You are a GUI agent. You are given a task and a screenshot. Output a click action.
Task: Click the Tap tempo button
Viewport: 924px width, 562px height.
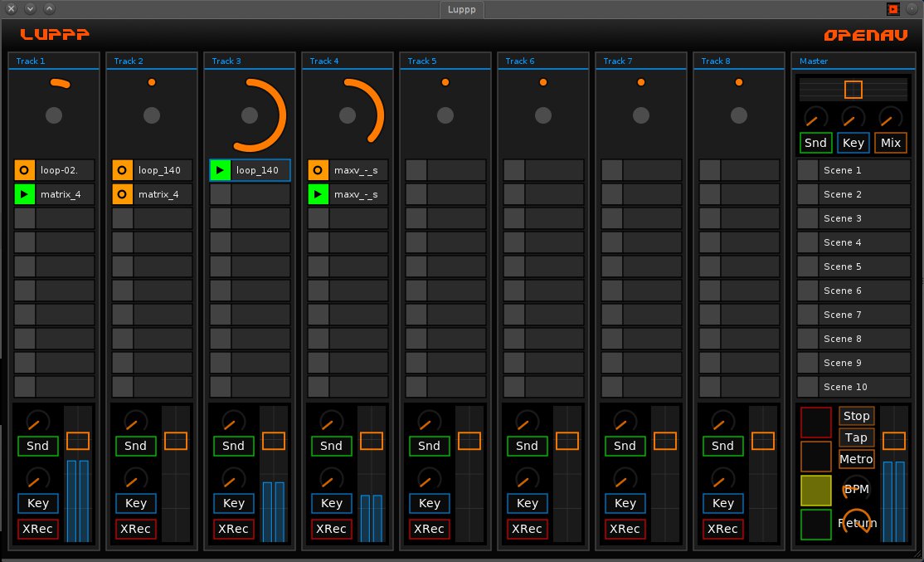click(x=856, y=437)
